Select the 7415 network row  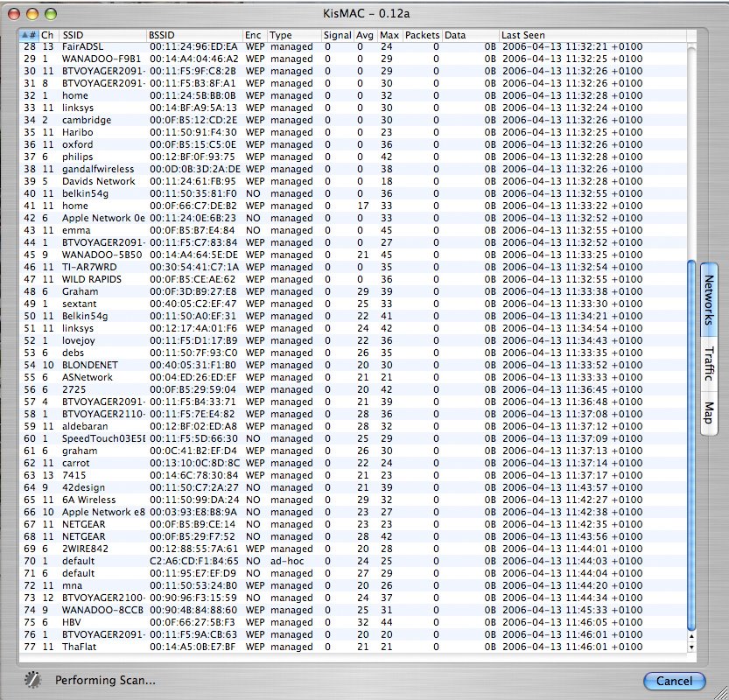tap(353, 475)
